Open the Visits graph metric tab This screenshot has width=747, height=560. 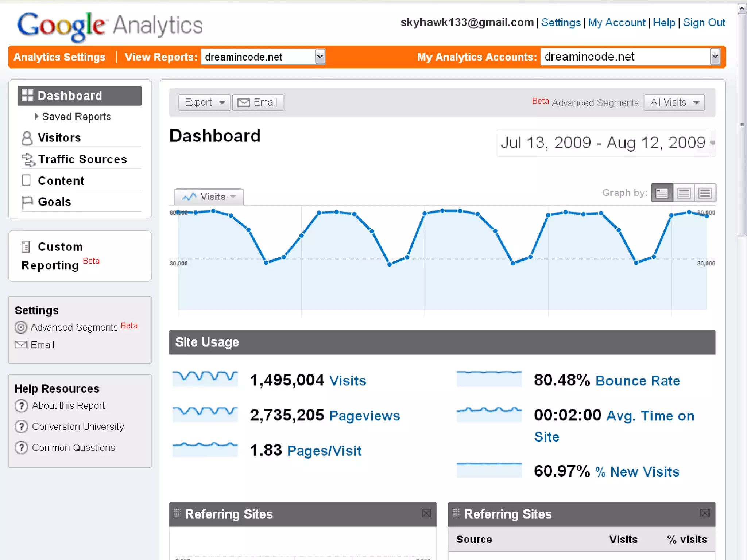[209, 197]
